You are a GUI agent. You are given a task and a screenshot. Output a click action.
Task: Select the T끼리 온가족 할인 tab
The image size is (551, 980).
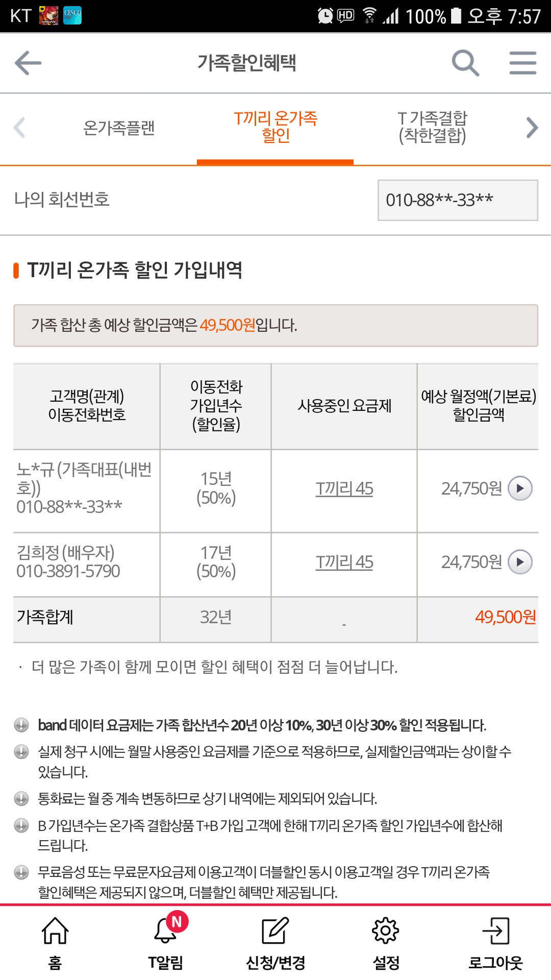pos(275,128)
